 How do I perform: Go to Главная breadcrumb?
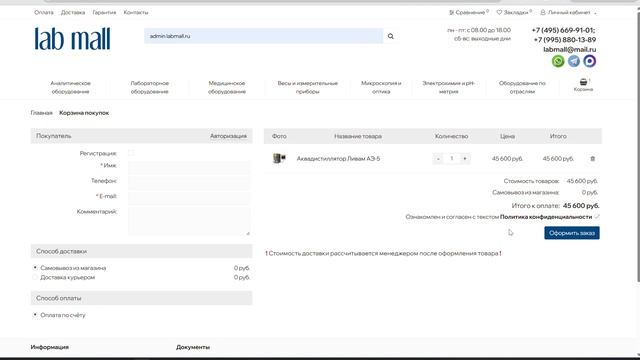tap(42, 113)
